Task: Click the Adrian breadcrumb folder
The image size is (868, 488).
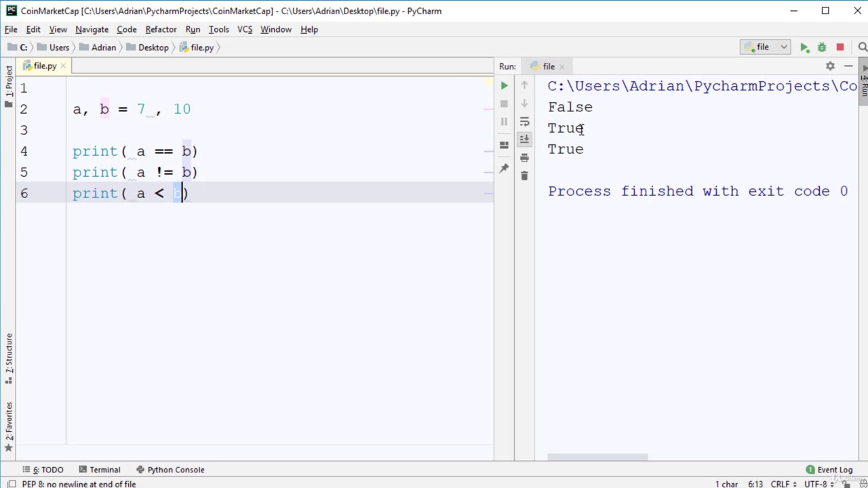Action: pyautogui.click(x=98, y=47)
